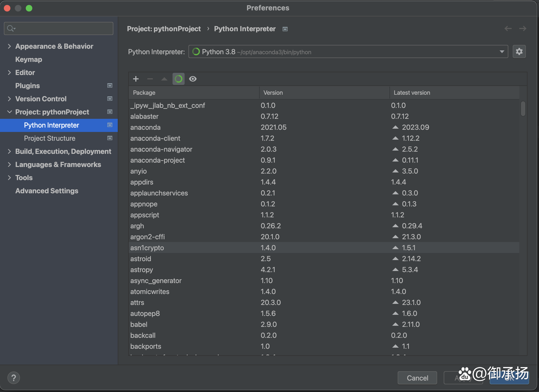Screen dimensions: 539x392
Task: Click the Latest version column header
Action: [455, 93]
